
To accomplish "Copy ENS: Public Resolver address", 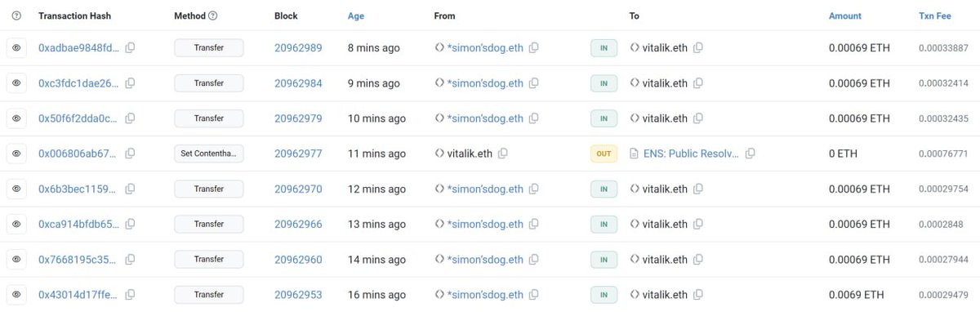I will pyautogui.click(x=751, y=154).
